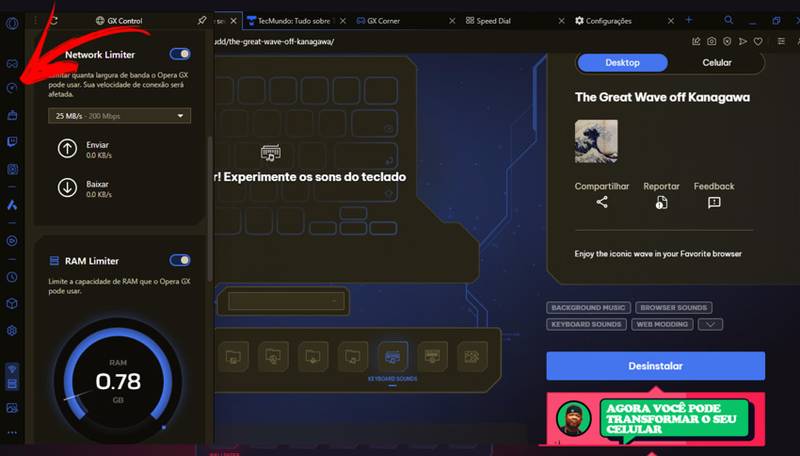The image size is (800, 456).
Task: Click the KEYBOARD SOUNDS tag
Action: [x=586, y=324]
